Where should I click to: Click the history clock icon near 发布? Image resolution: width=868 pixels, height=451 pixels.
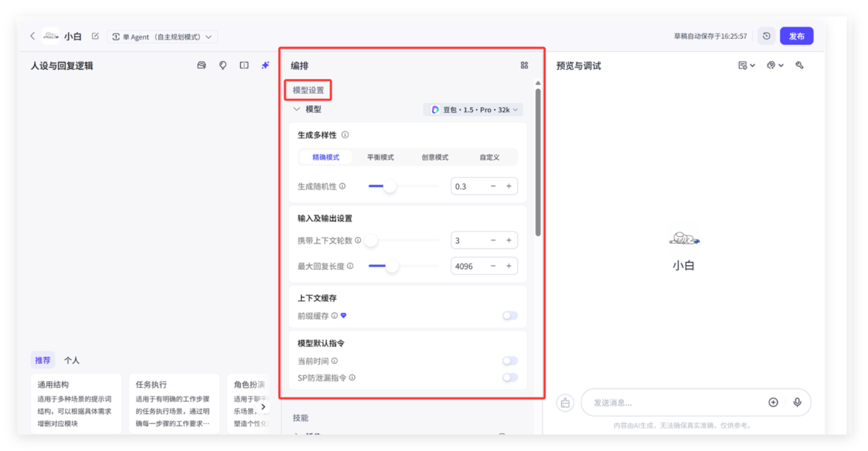pos(766,36)
